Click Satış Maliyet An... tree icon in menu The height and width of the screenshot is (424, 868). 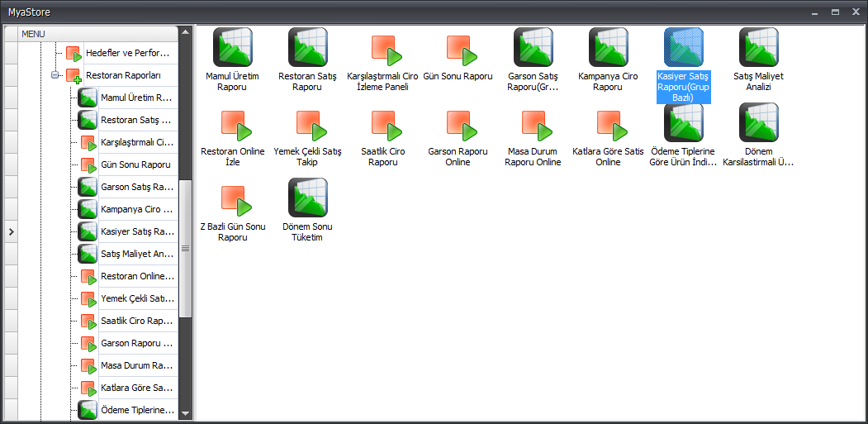click(88, 253)
